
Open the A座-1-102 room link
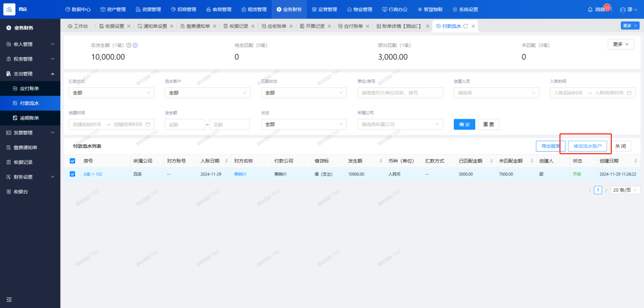pos(93,174)
